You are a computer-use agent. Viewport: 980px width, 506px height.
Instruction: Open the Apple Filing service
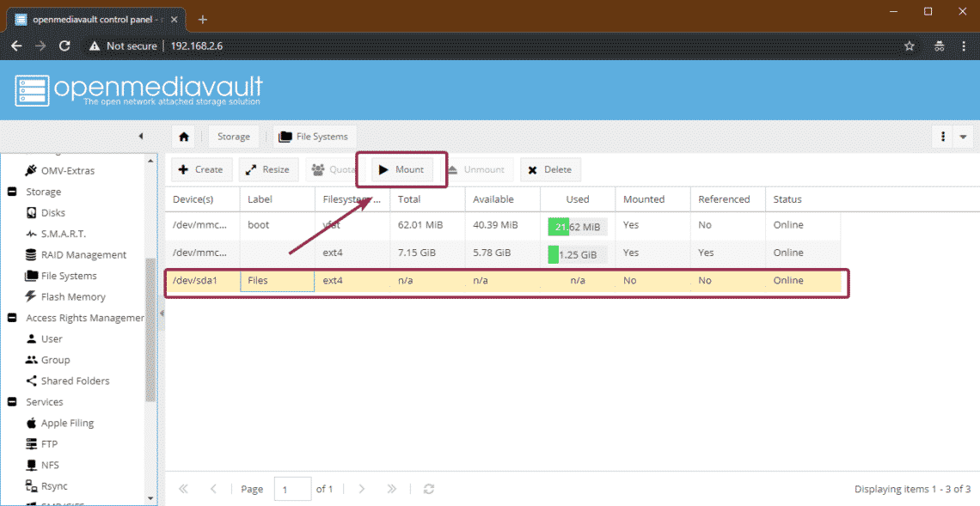tap(60, 423)
